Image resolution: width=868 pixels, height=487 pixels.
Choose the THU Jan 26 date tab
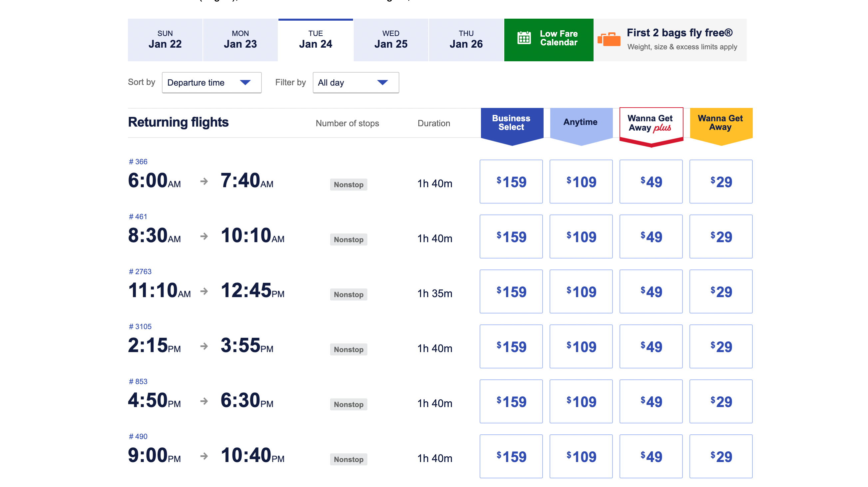[466, 40]
